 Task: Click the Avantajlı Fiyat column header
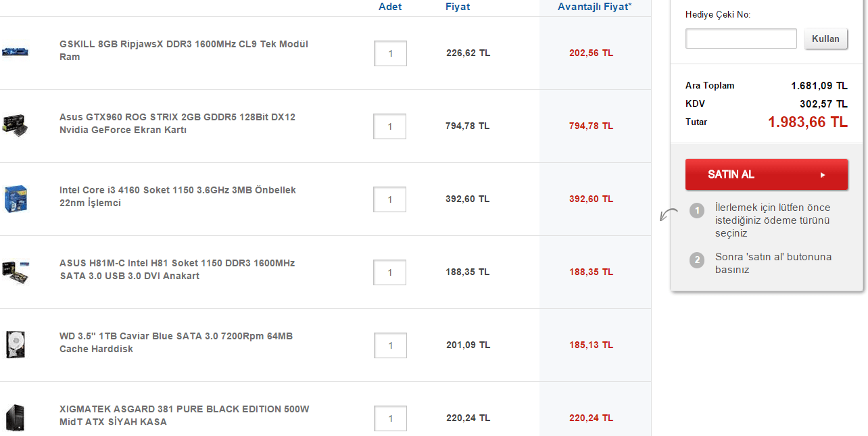(594, 7)
